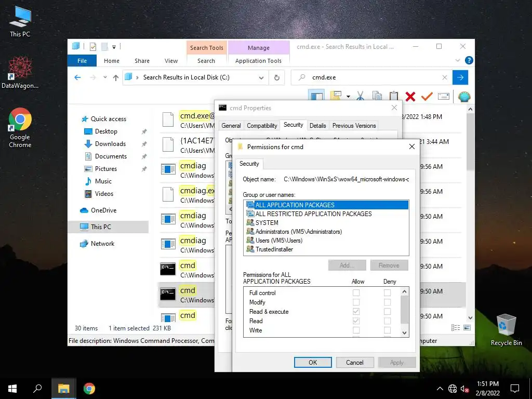Viewport: 532px width, 399px height.
Task: Click the Explorer Help question mark icon
Action: pos(469,60)
